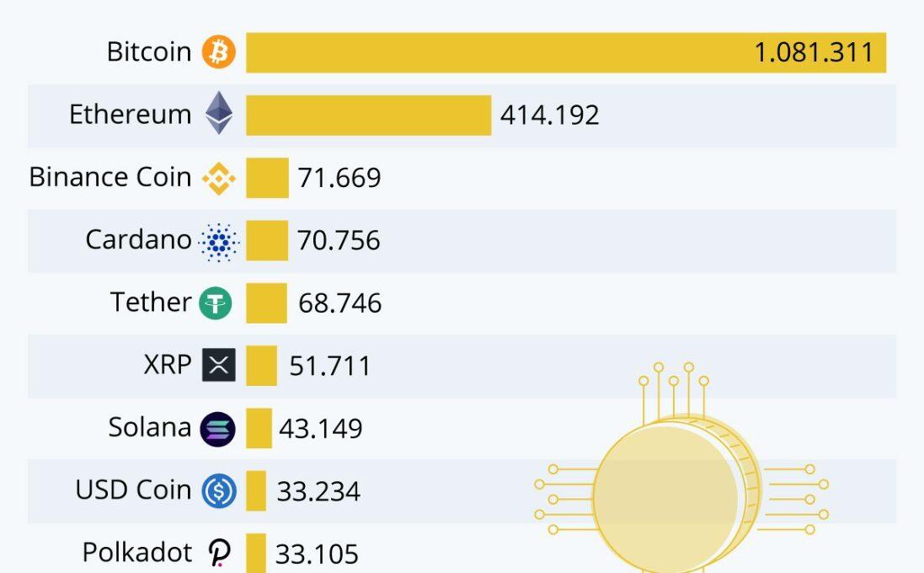Click the Cardano text label

tap(139, 240)
